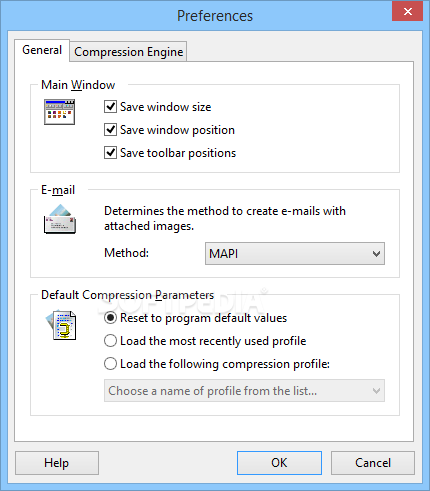Viewport: 430px width, 491px height.
Task: Choose Load the most recently used profile
Action: click(x=110, y=341)
